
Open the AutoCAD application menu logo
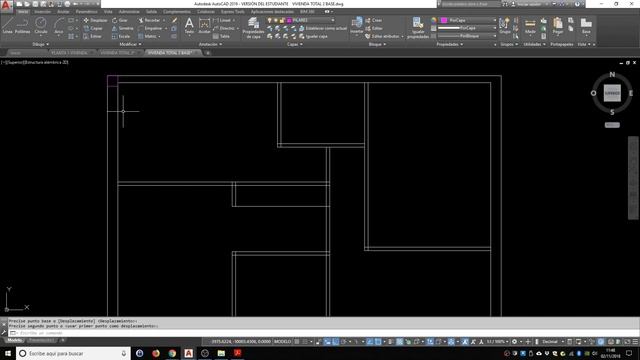[x=6, y=5]
